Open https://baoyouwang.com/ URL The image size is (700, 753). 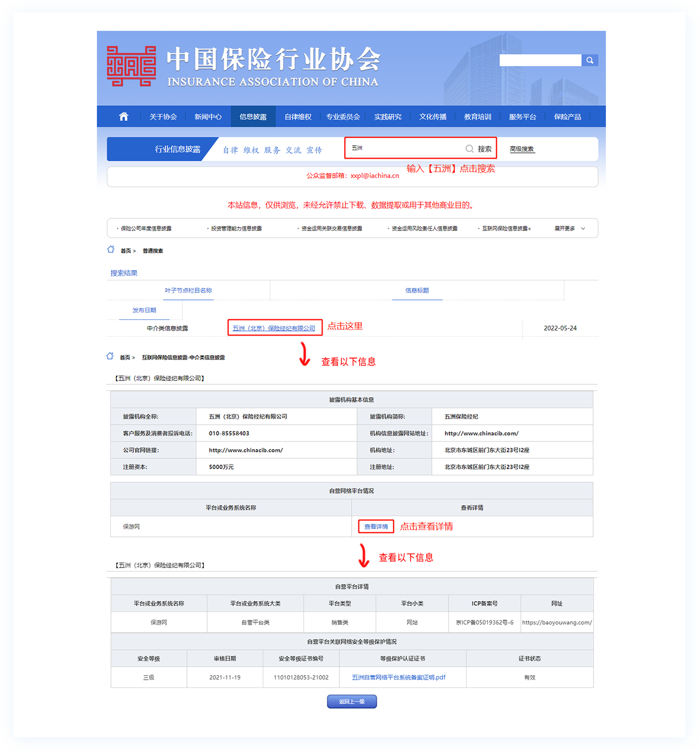pyautogui.click(x=557, y=622)
